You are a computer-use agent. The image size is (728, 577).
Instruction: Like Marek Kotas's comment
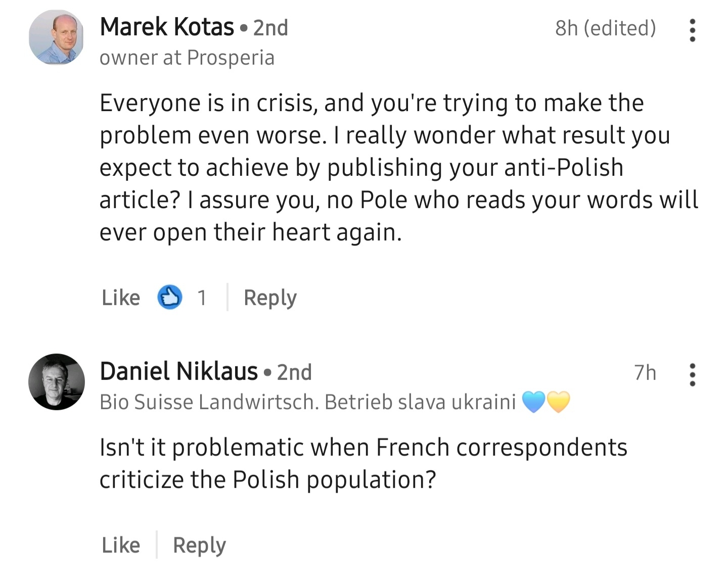(121, 298)
